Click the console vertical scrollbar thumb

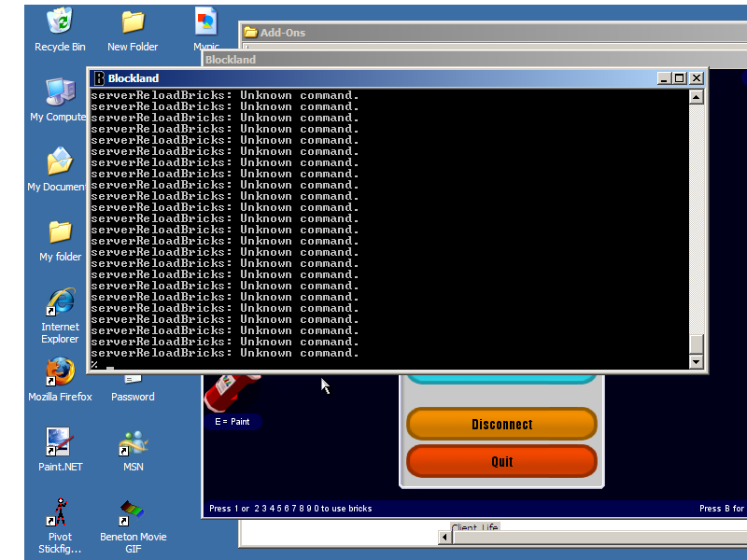click(x=696, y=344)
